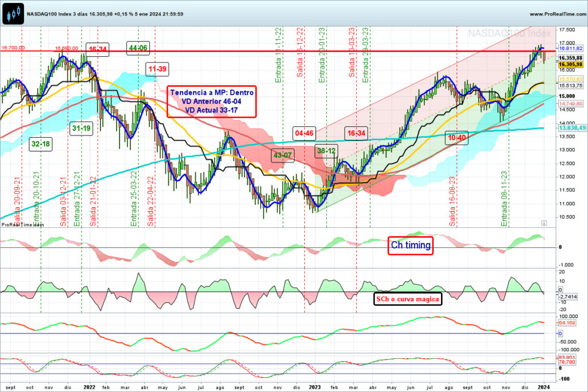Click the -100.000 tick on the indicator axis
The height and width of the screenshot is (392, 588).
tap(569, 350)
